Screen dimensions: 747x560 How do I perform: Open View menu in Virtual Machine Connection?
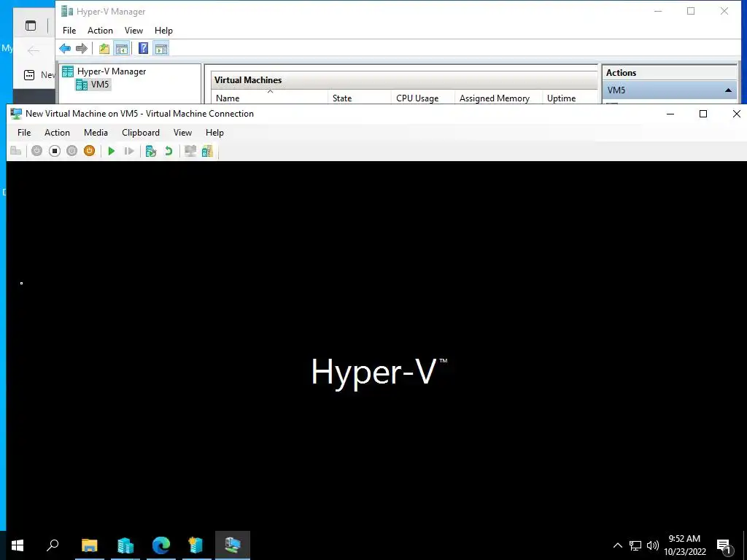(182, 133)
